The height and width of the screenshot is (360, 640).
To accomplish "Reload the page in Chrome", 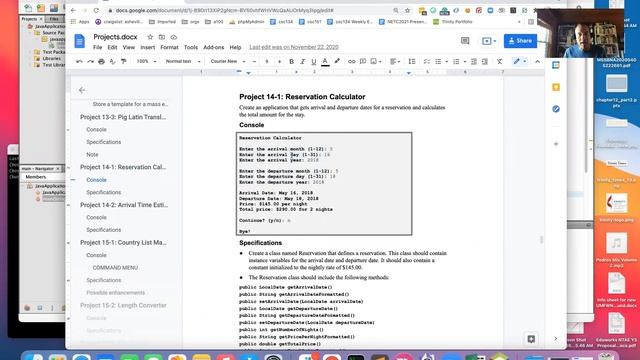I will pyautogui.click(x=96, y=10).
